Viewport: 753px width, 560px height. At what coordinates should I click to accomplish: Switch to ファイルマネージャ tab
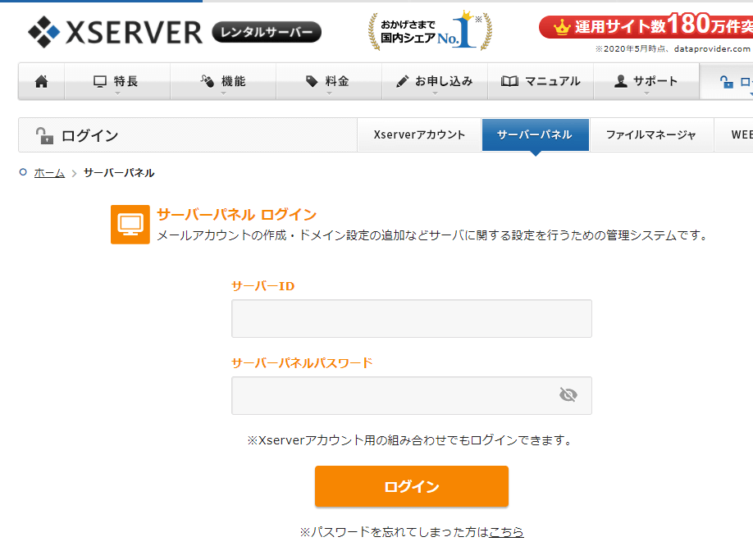650,135
